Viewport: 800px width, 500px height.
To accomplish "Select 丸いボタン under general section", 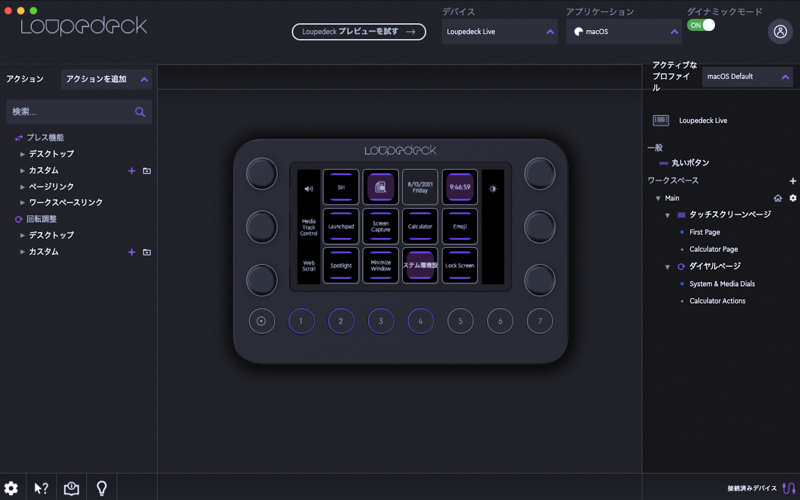I will coord(690,163).
